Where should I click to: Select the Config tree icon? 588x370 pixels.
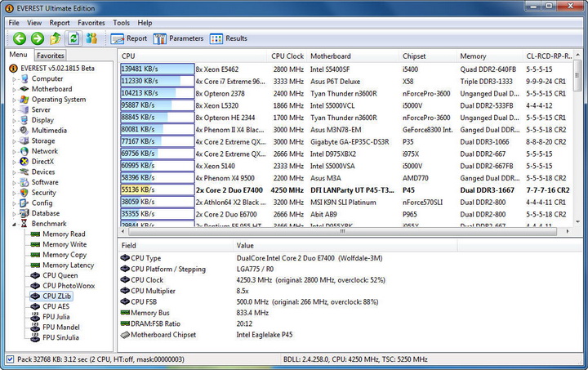point(24,203)
